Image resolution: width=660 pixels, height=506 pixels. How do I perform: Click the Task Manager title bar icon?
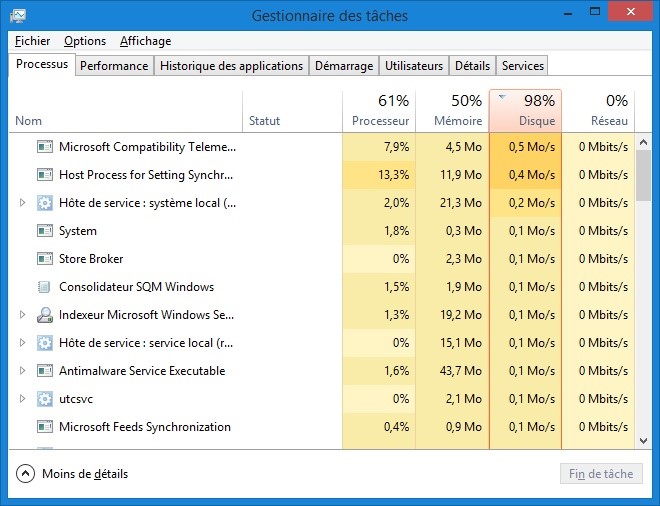[18, 16]
